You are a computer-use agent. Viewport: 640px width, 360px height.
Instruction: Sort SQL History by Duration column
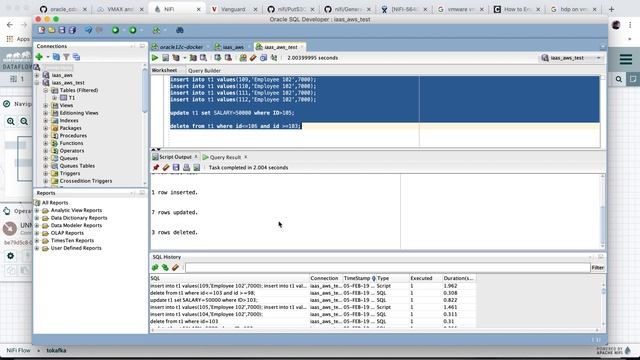pyautogui.click(x=458, y=278)
